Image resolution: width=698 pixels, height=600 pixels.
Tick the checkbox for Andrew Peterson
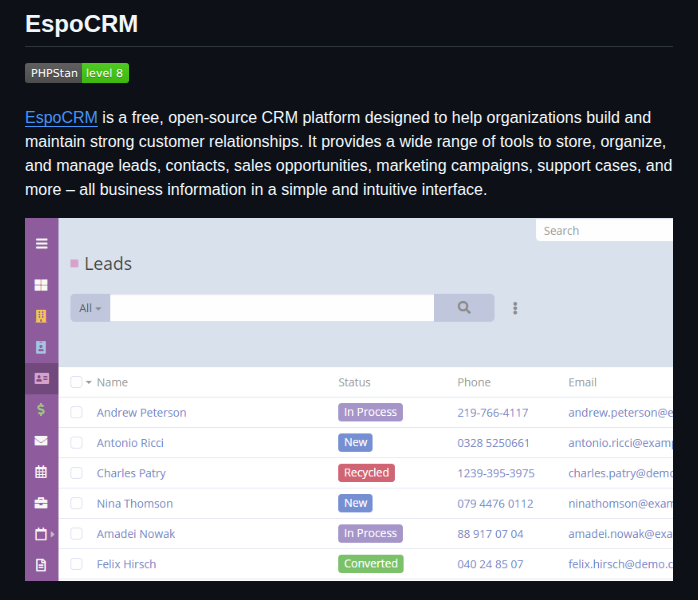coord(76,412)
